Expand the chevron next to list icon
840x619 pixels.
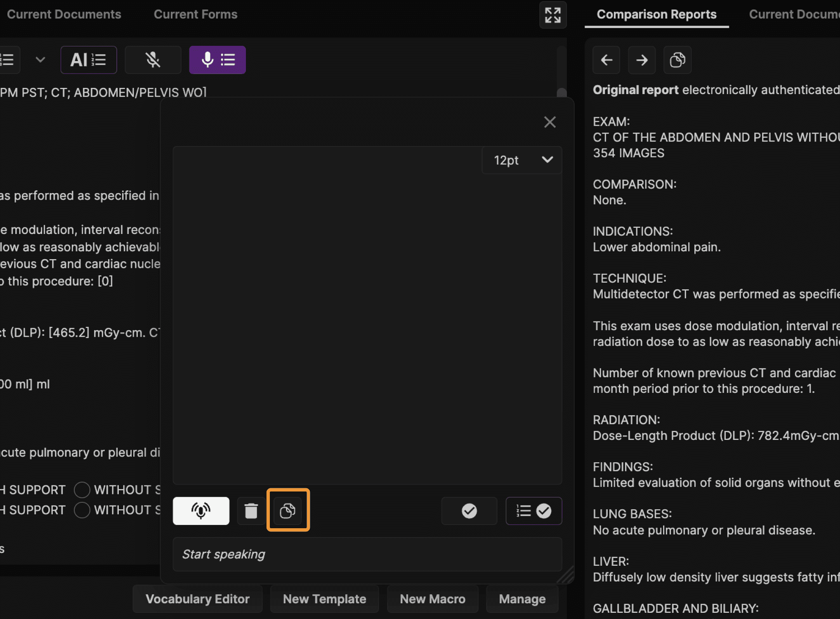(40, 60)
